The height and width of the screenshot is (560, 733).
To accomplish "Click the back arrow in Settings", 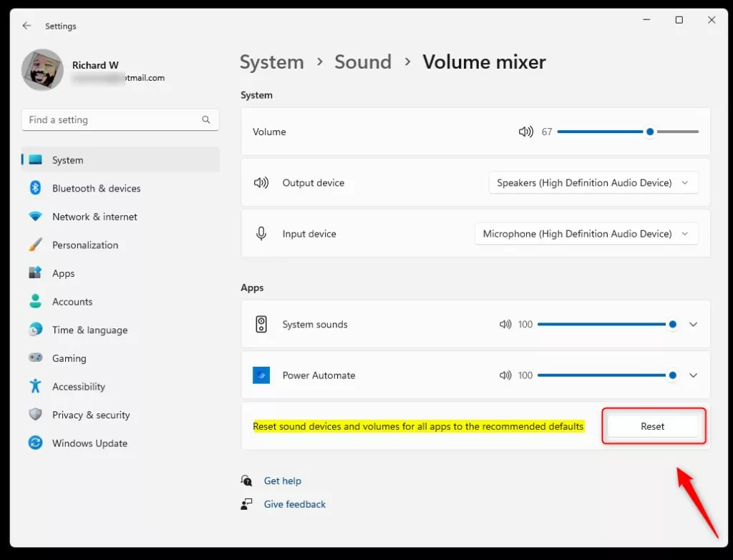I will [27, 26].
